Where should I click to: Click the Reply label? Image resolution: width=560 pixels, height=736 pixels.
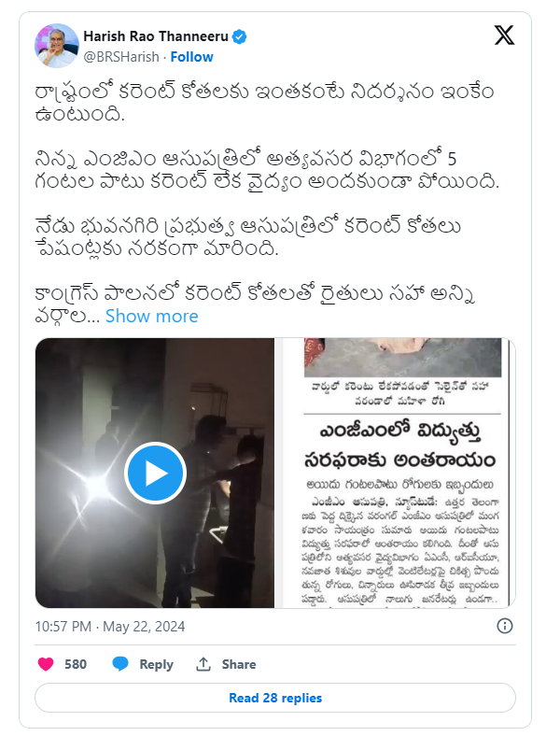156,665
